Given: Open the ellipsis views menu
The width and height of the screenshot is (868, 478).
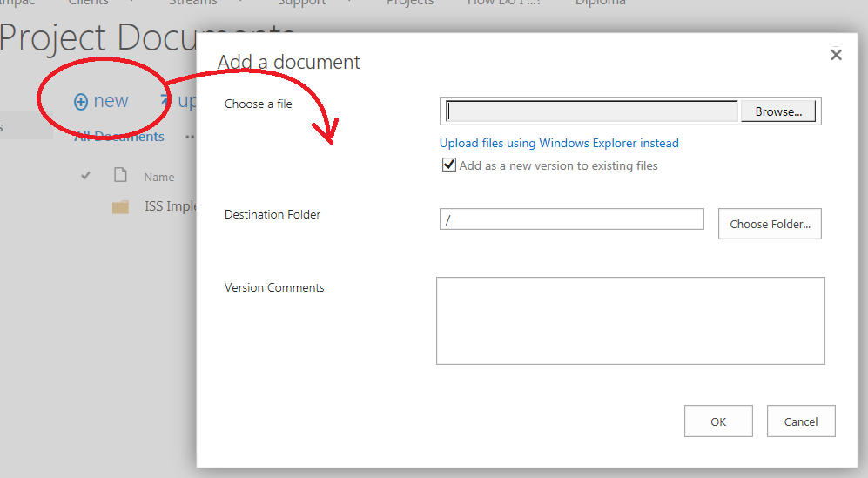Looking at the screenshot, I should coord(189,137).
